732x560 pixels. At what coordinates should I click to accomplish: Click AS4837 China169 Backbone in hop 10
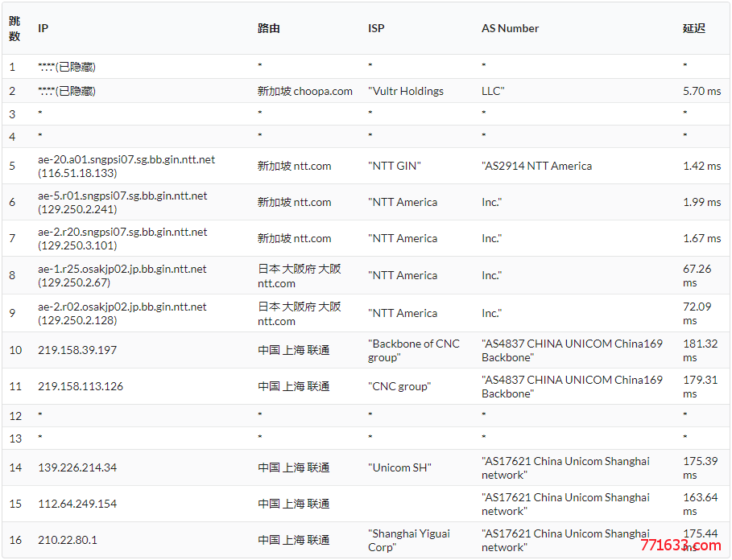pyautogui.click(x=572, y=350)
